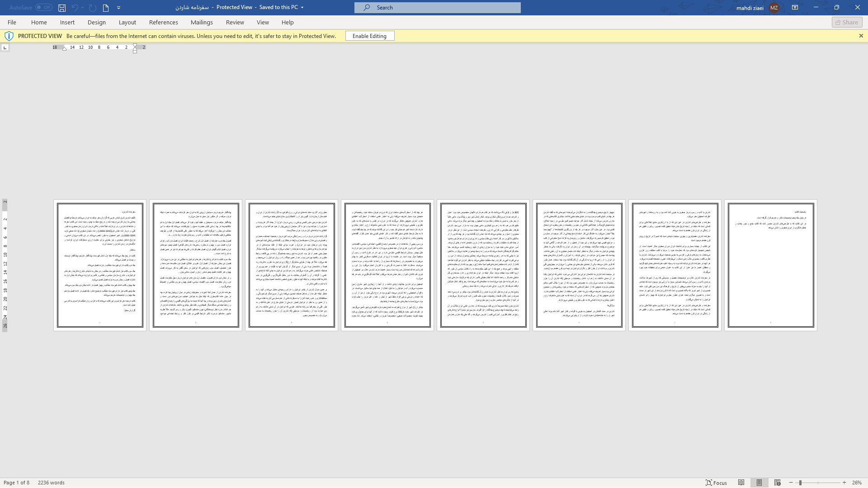The width and height of the screenshot is (868, 488).
Task: Switch to the Home tab
Action: tap(39, 22)
